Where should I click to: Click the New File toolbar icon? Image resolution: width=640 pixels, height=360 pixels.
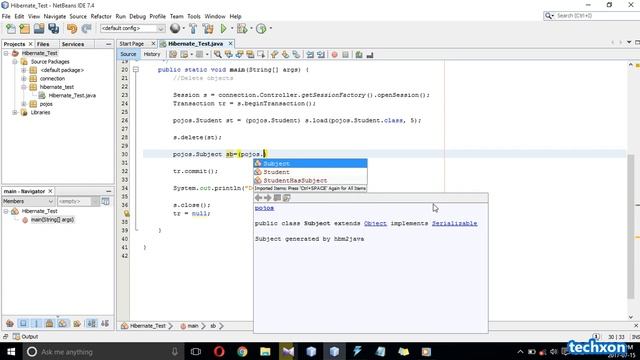point(11,29)
